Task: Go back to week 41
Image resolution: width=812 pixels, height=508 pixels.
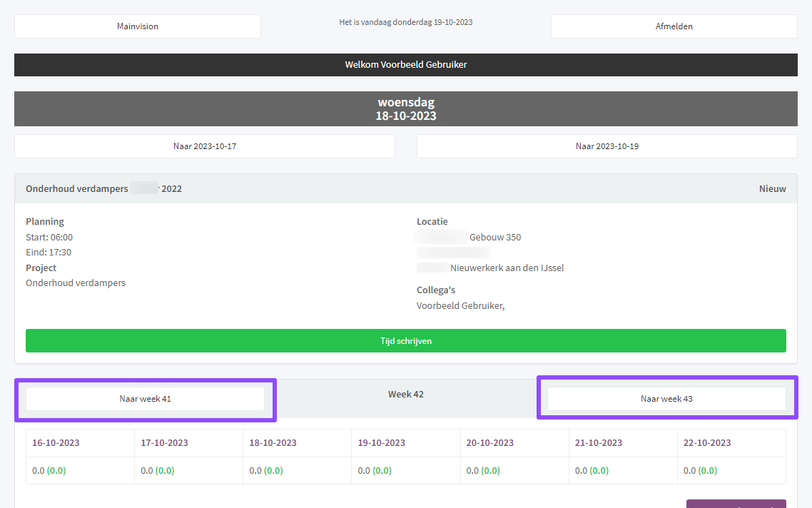Action: 145,399
